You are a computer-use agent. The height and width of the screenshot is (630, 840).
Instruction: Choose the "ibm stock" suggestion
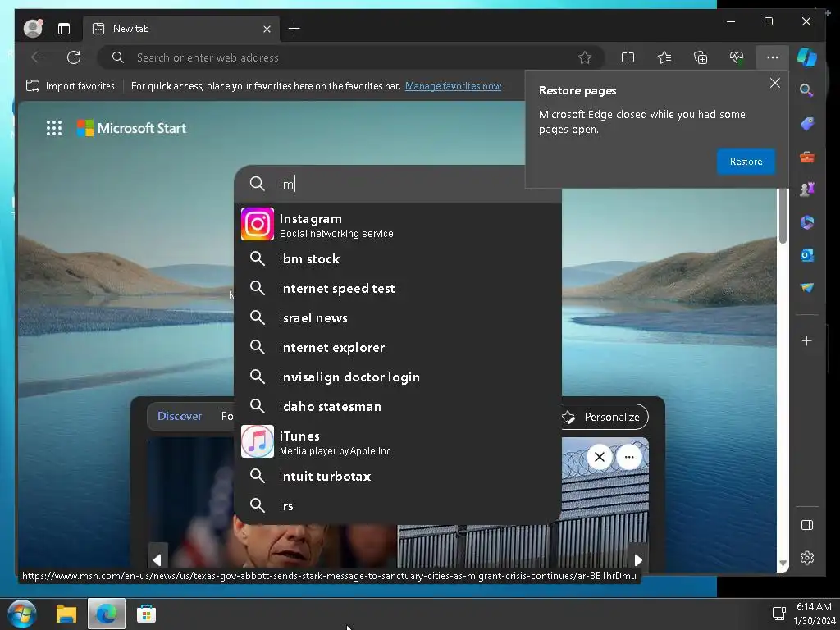(x=398, y=258)
